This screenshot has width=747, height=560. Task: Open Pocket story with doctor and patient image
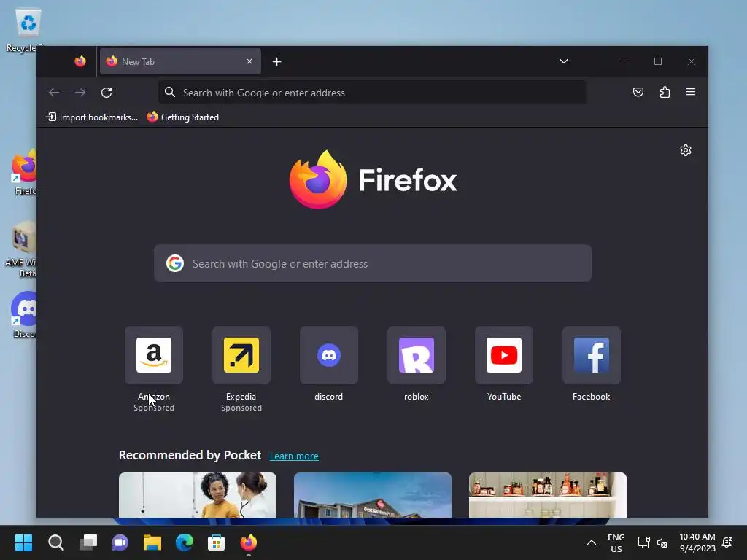click(198, 495)
